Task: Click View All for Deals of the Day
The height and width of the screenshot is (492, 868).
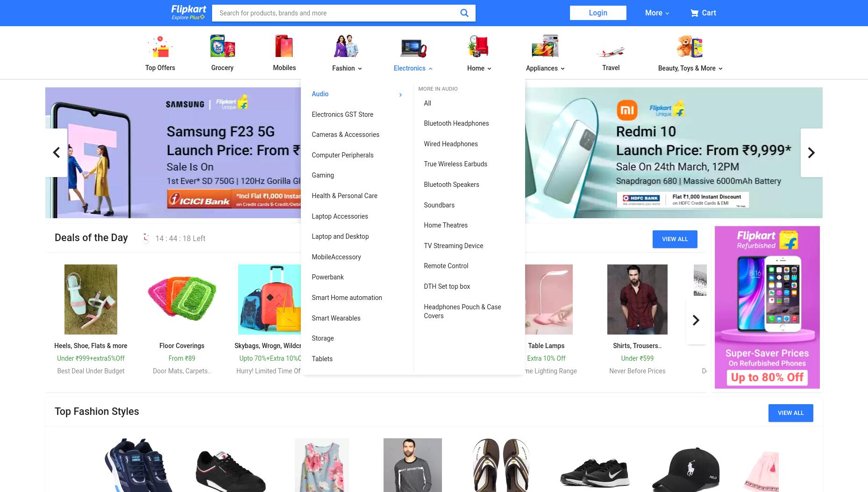Action: pos(675,239)
